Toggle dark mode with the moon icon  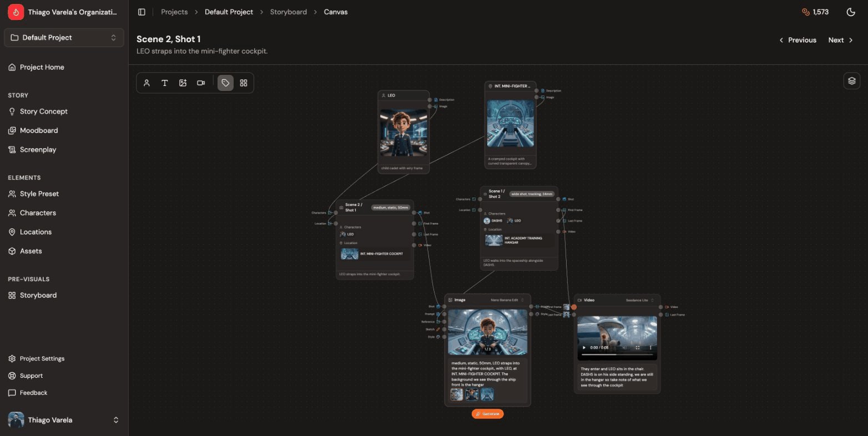tap(851, 12)
